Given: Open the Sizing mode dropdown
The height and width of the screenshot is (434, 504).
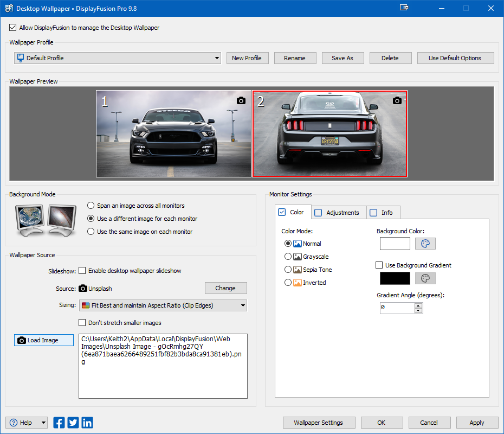Looking at the screenshot, I should [x=163, y=305].
